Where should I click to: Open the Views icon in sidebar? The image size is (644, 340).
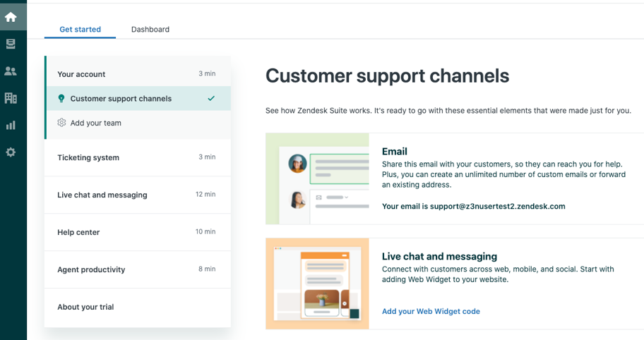click(11, 44)
